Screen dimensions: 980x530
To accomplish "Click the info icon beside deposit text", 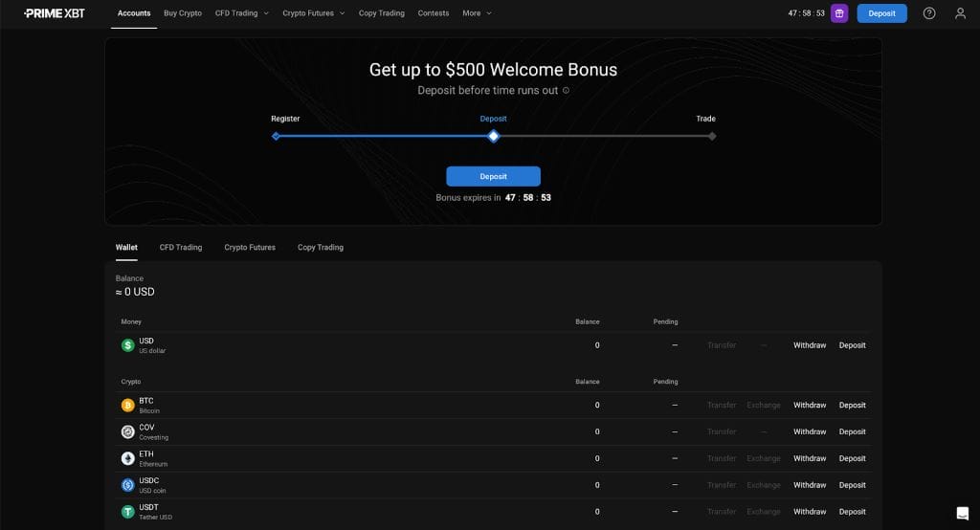I will tap(566, 91).
